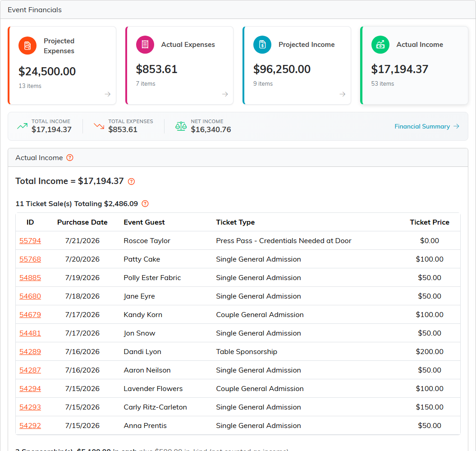Open Actual Expenses card arrow

pos(225,94)
